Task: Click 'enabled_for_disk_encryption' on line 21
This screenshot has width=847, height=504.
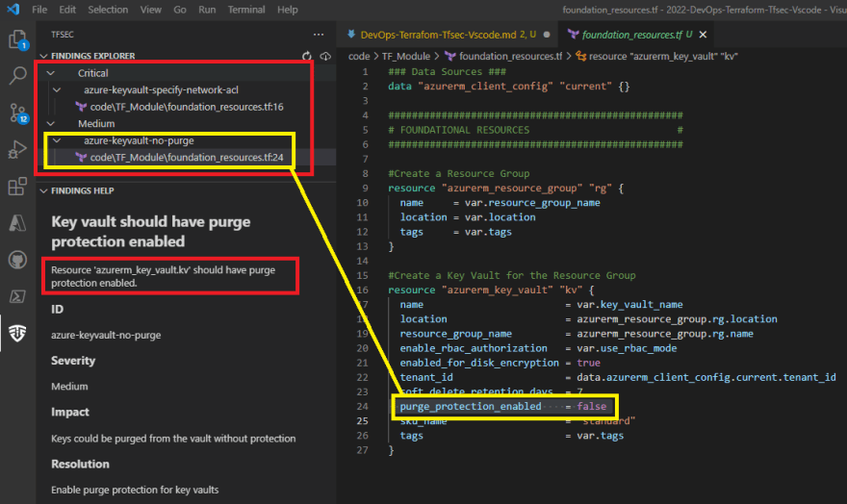Action: tap(479, 363)
